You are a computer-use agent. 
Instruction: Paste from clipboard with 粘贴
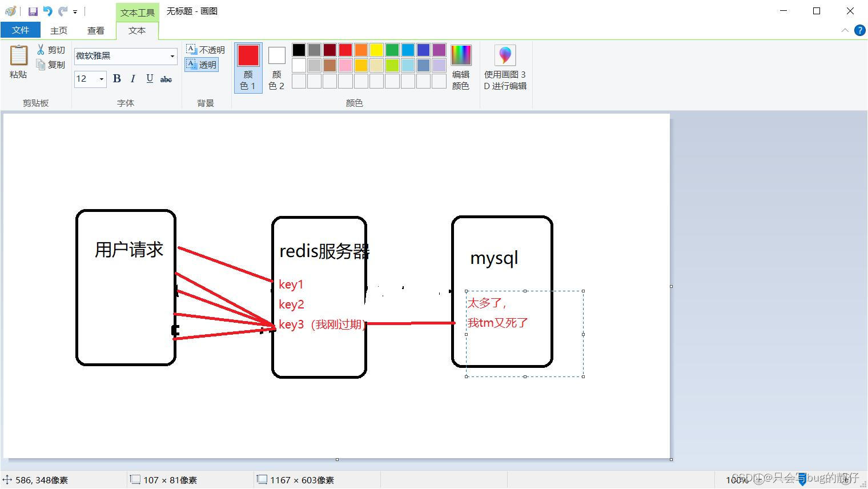tap(18, 62)
